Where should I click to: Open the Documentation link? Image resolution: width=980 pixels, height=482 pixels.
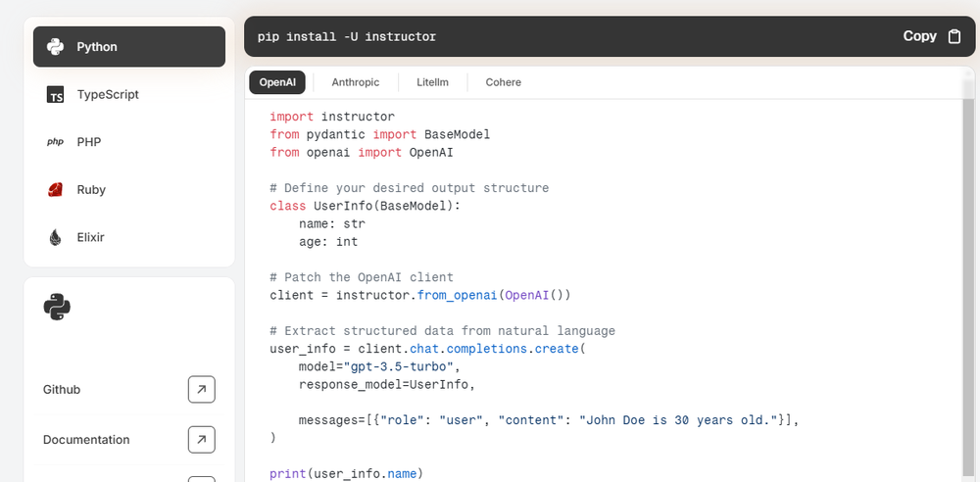pos(129,440)
